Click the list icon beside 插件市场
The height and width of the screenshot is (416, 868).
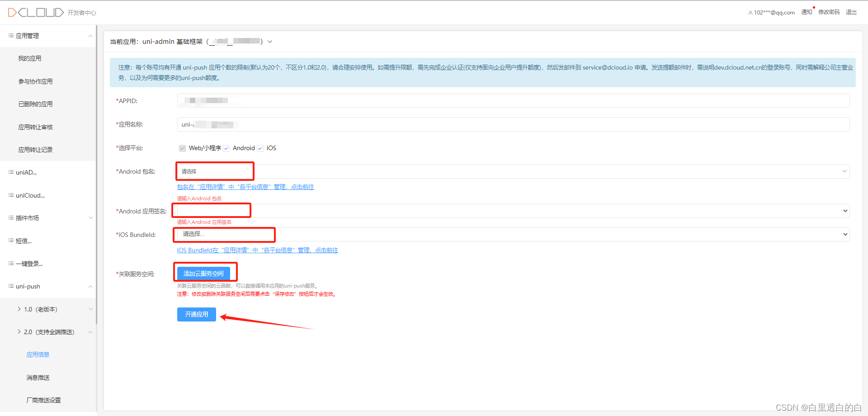coord(11,217)
